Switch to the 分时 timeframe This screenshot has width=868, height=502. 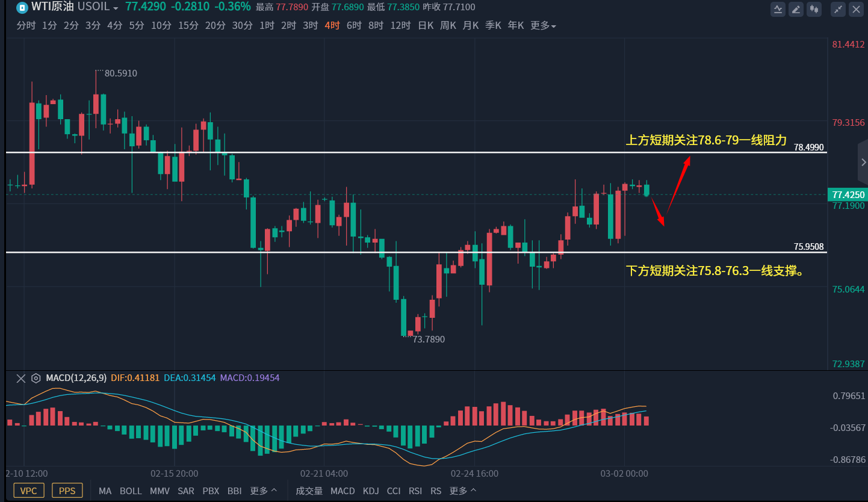point(26,25)
